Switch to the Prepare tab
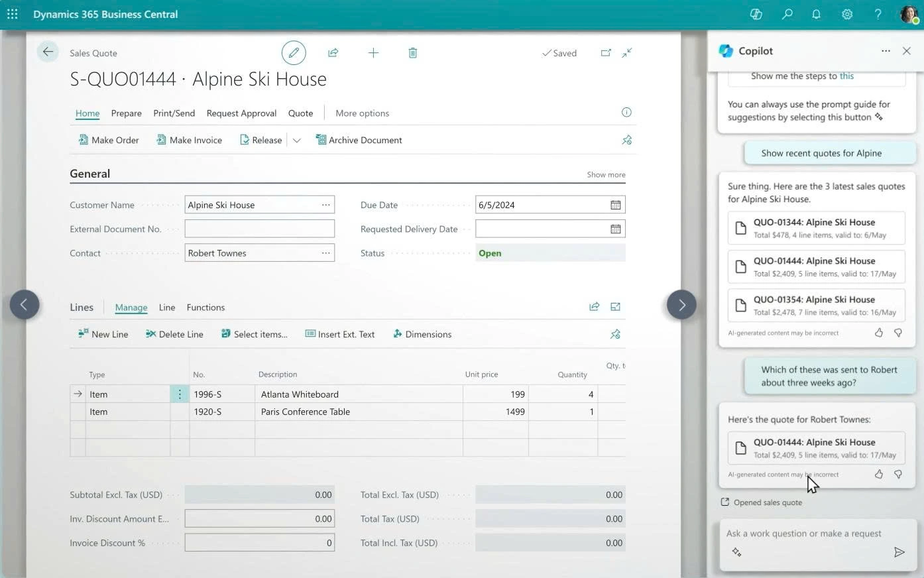Screen dimensions: 924x578 tap(126, 113)
